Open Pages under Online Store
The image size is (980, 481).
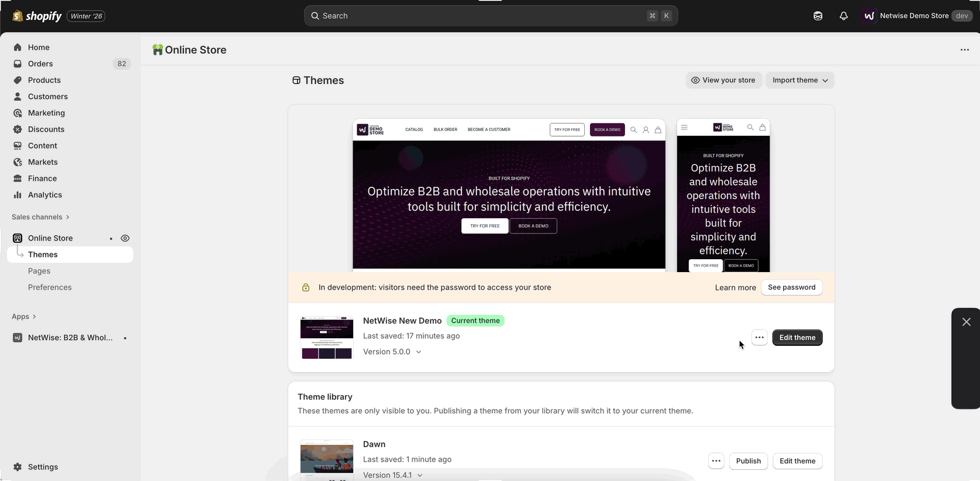(x=39, y=271)
